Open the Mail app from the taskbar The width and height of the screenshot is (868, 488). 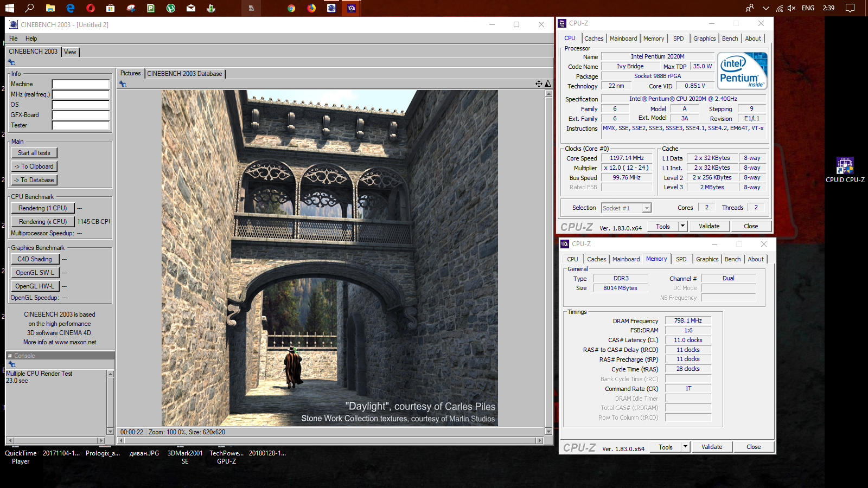click(191, 8)
